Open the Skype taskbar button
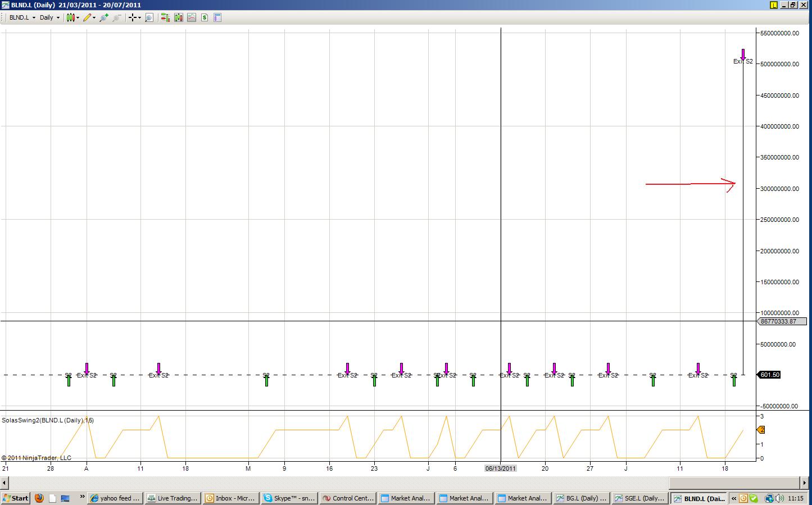 289,498
